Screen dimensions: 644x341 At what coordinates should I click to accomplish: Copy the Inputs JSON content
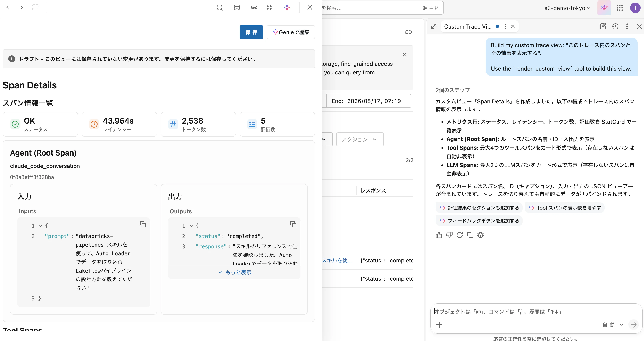143,224
